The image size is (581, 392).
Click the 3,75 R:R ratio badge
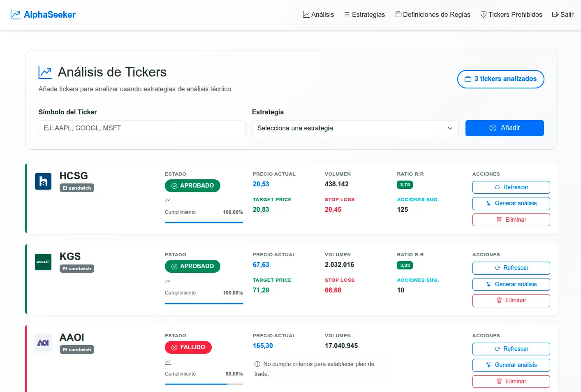405,185
